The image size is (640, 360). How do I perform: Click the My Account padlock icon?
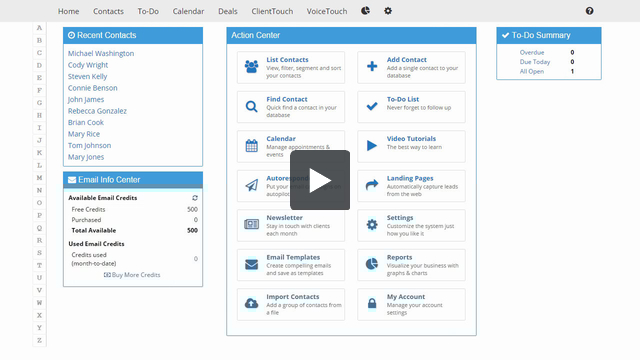(x=372, y=303)
